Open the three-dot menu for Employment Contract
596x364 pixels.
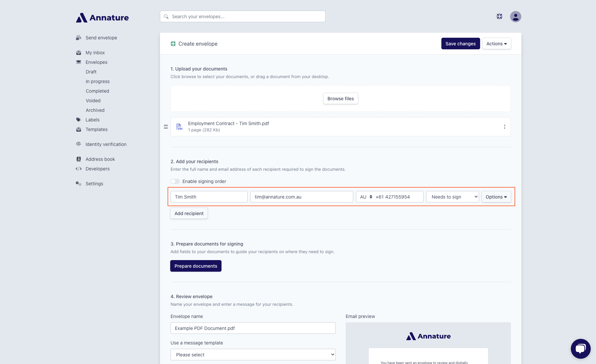click(505, 127)
